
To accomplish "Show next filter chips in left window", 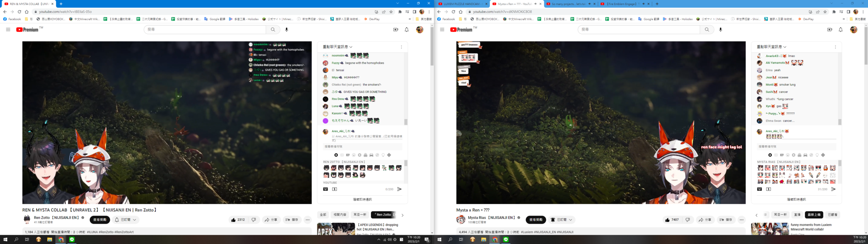I will click(402, 215).
